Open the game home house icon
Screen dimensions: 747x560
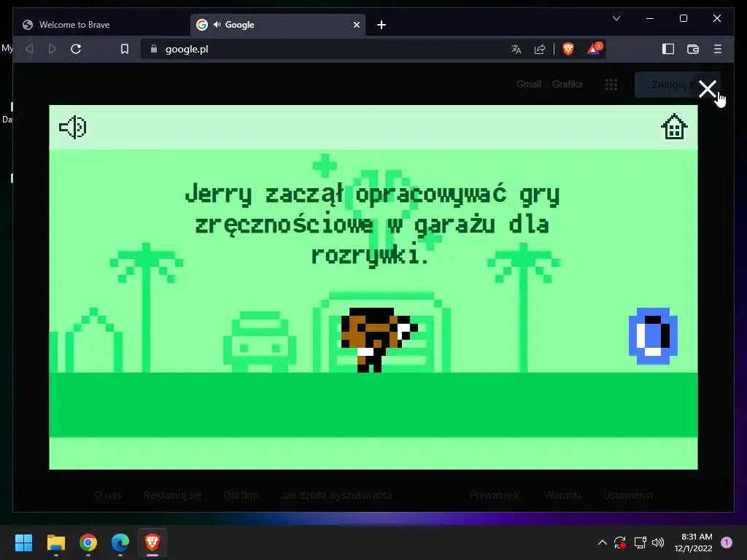point(674,127)
